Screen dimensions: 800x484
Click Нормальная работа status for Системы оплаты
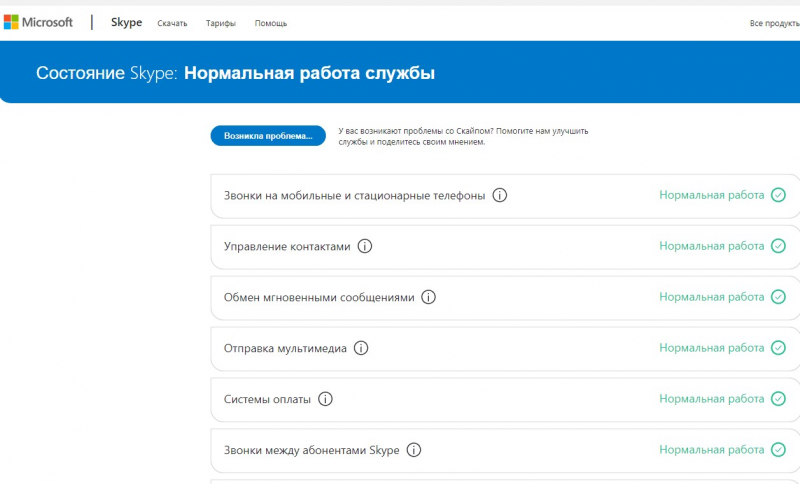(x=712, y=398)
